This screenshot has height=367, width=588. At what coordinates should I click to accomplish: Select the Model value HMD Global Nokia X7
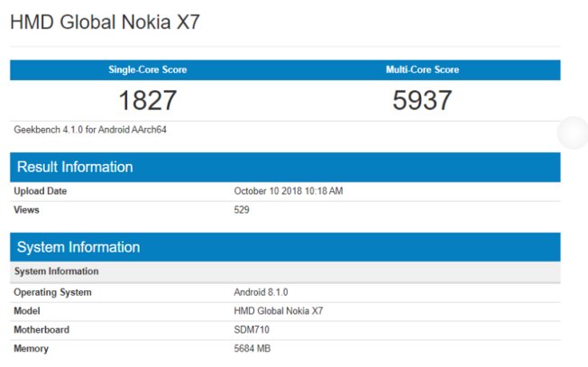[x=279, y=311]
